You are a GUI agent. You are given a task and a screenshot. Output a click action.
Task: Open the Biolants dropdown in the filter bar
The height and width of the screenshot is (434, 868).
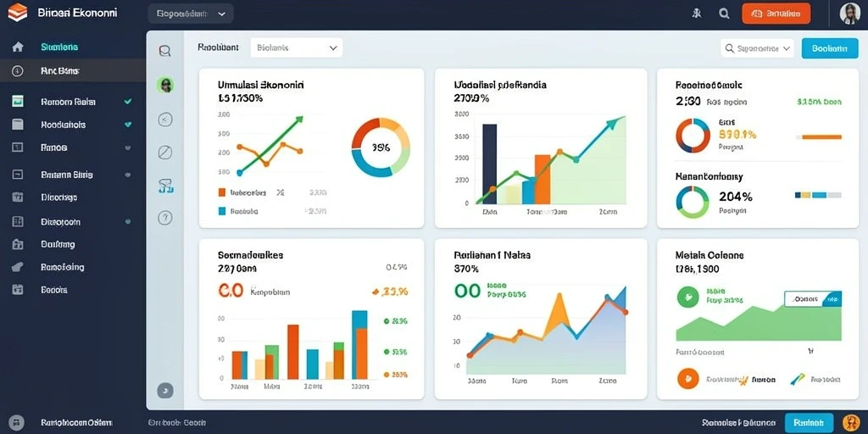coord(297,48)
